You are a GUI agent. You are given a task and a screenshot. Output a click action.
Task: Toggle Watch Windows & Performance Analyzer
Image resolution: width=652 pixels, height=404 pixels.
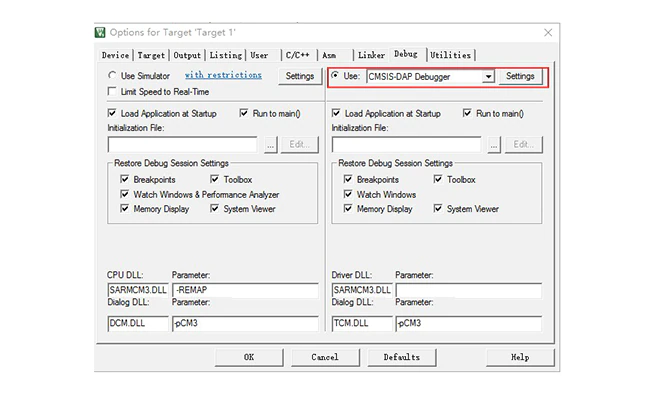pyautogui.click(x=124, y=194)
